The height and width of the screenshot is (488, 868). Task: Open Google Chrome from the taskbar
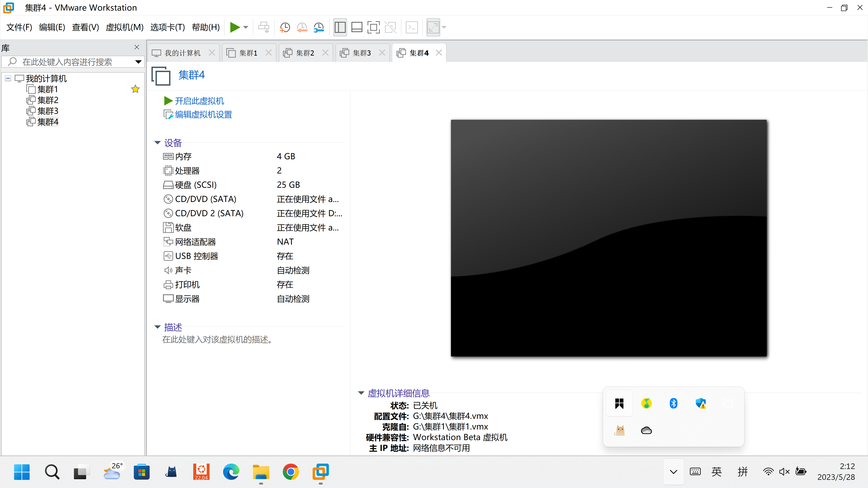[290, 472]
